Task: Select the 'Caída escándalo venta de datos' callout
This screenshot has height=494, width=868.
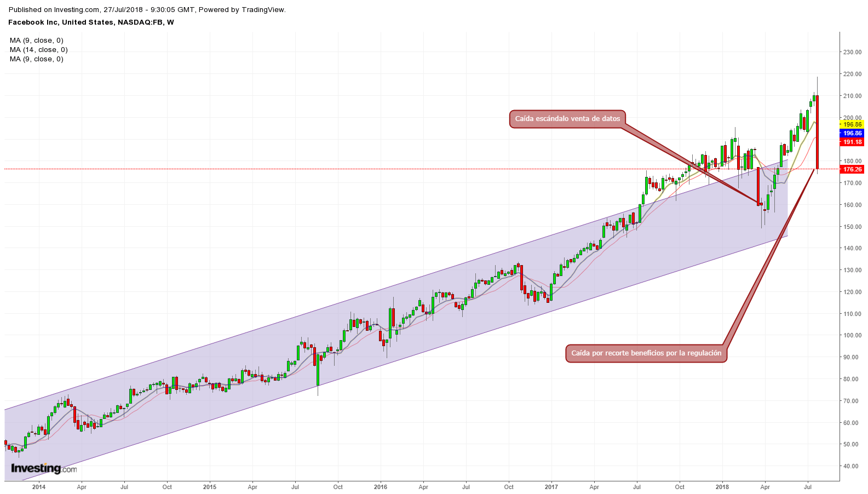Action: click(x=567, y=119)
